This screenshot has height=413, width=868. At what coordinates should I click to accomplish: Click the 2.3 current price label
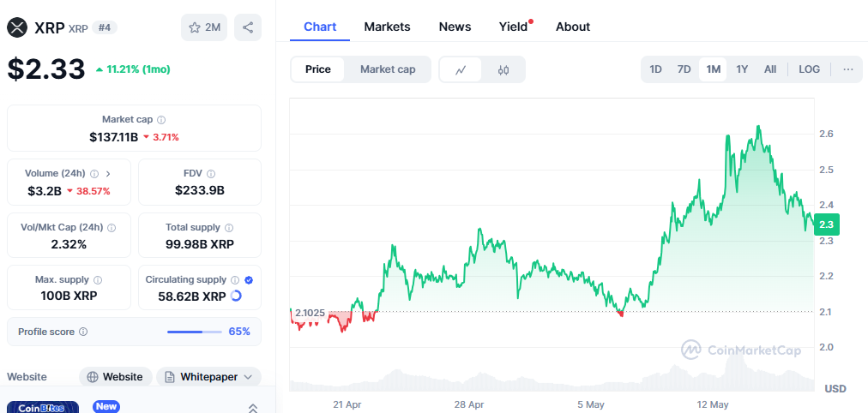(827, 224)
